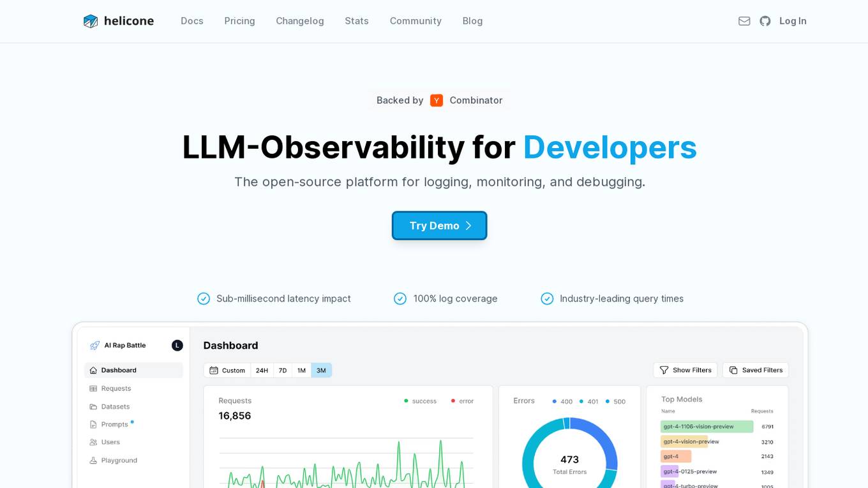Click the gpt-4 orange bar
The width and height of the screenshot is (868, 488).
pyautogui.click(x=676, y=457)
